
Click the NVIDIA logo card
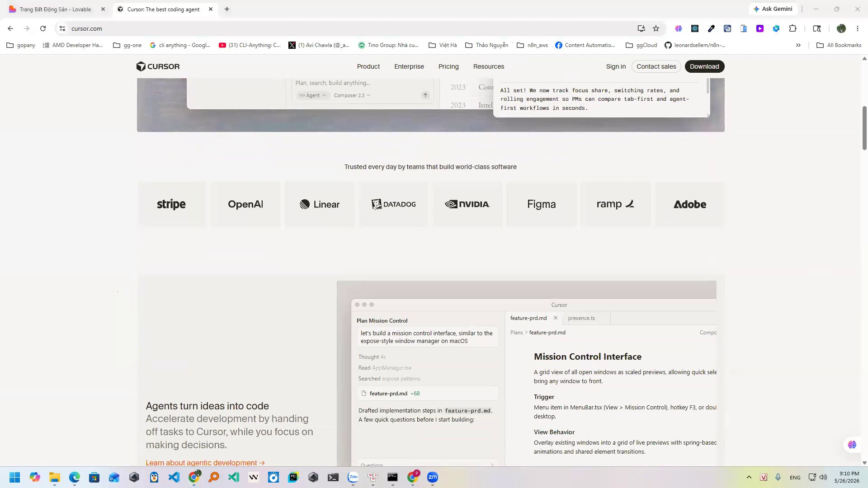[467, 204]
